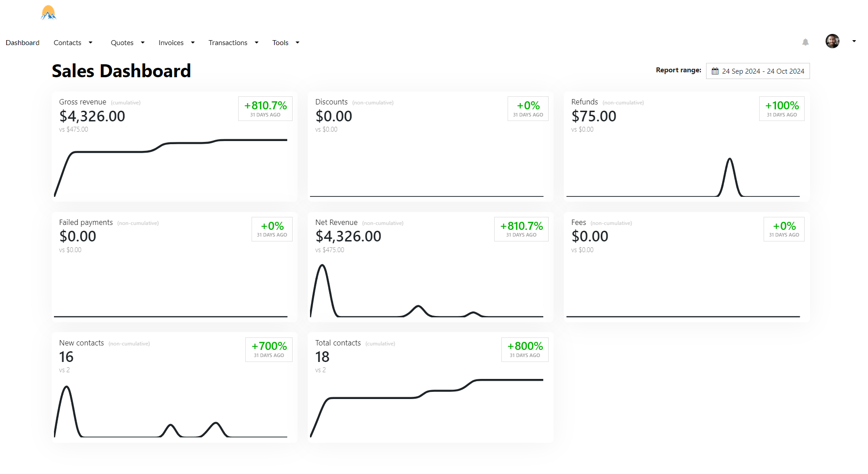Open the Tools dropdown arrow
868x474 pixels.
pos(298,43)
